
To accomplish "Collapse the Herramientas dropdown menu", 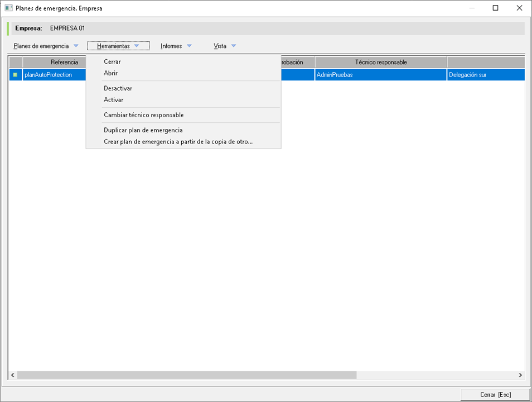I will pyautogui.click(x=118, y=46).
